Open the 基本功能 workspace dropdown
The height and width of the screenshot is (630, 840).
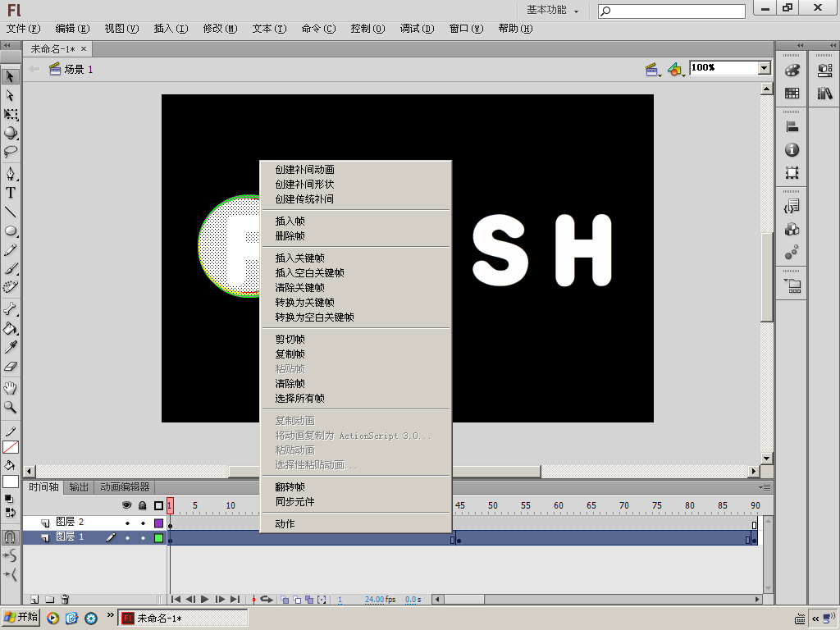[x=552, y=10]
